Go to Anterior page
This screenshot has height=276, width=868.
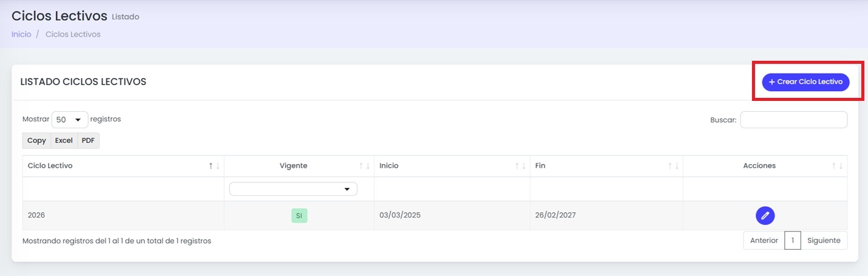click(764, 240)
